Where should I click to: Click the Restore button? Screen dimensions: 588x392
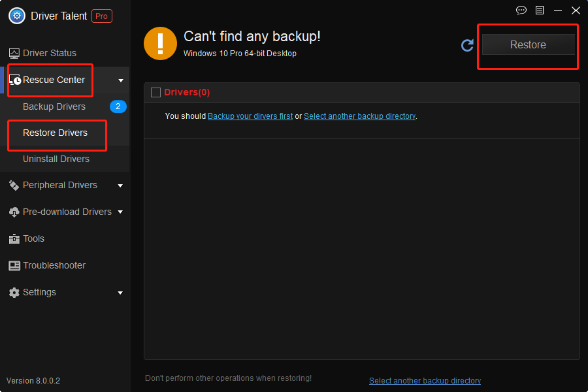[528, 44]
